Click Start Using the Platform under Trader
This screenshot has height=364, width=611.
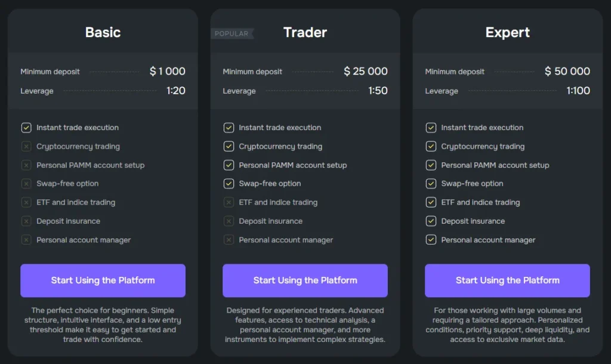tap(305, 280)
